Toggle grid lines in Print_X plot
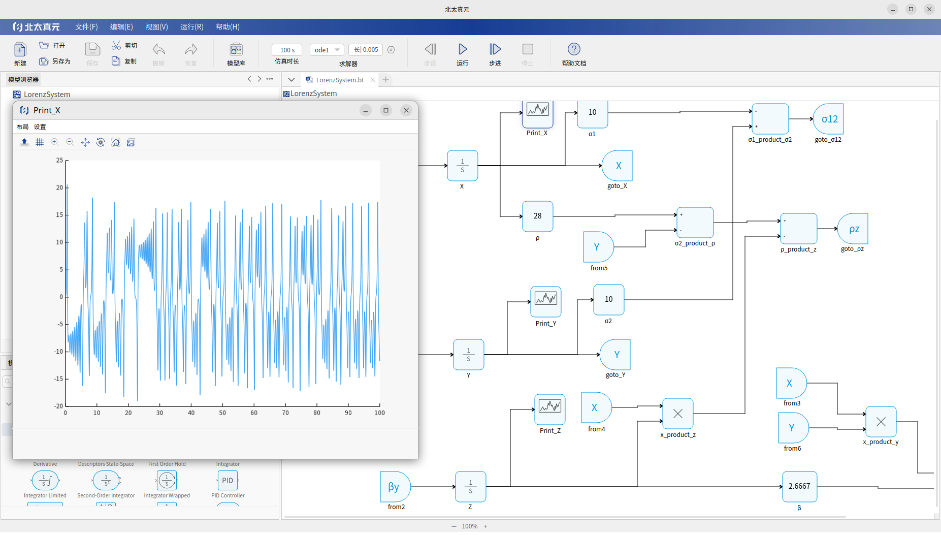The width and height of the screenshot is (941, 535). (39, 142)
